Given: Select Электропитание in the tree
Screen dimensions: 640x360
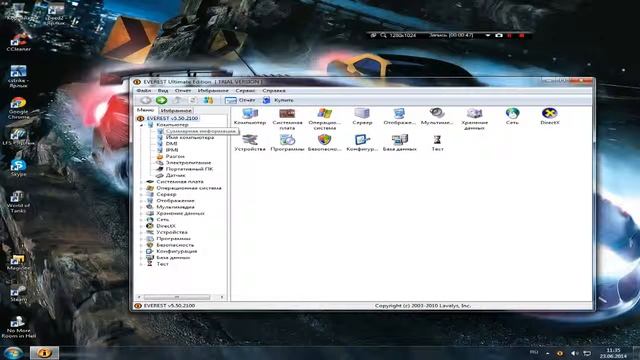Looking at the screenshot, I should 188,163.
